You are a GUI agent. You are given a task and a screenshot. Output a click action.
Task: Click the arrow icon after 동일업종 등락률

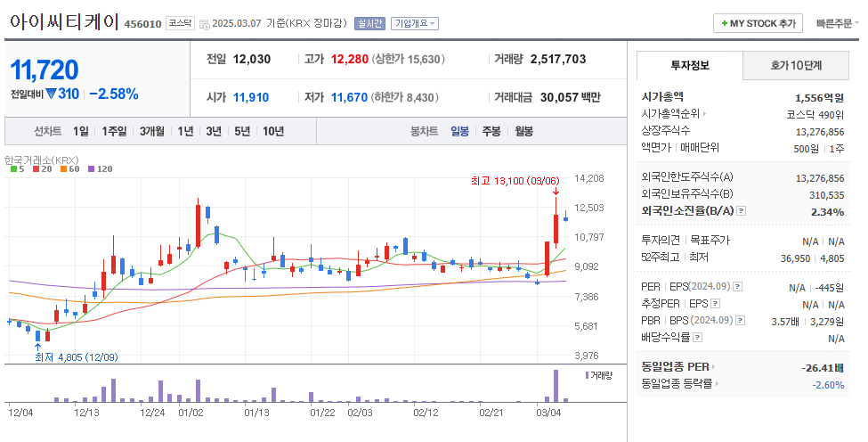(717, 383)
